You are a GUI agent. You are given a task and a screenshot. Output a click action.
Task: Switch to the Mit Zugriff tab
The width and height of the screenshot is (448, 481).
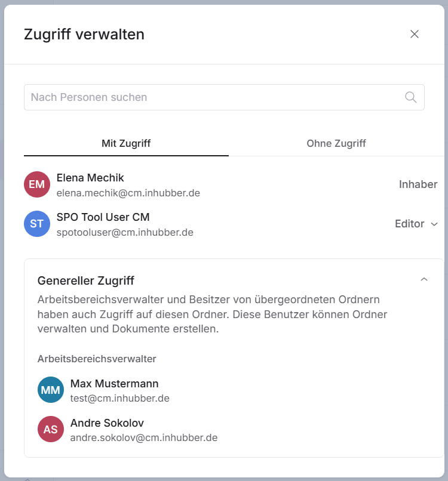126,143
